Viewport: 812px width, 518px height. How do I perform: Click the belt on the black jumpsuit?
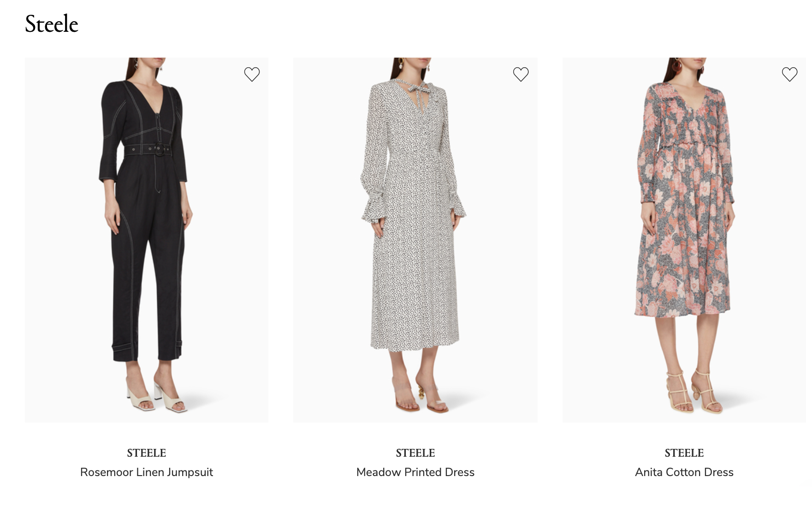pyautogui.click(x=148, y=150)
